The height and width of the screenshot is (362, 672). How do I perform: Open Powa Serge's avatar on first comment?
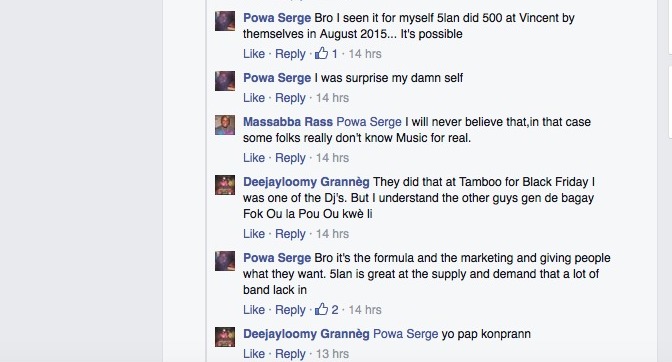point(225,21)
